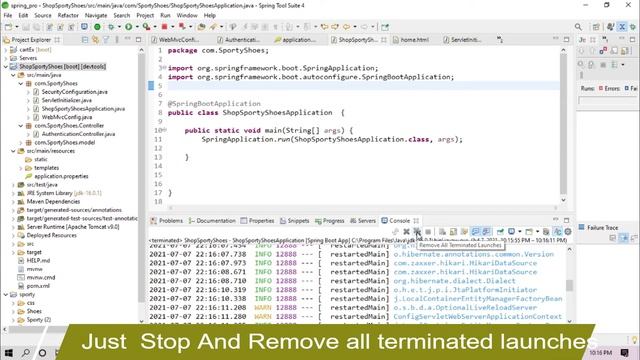Toggle Link with Editor in Project Explorer
Screen dimensions: 640x360
point(95,40)
